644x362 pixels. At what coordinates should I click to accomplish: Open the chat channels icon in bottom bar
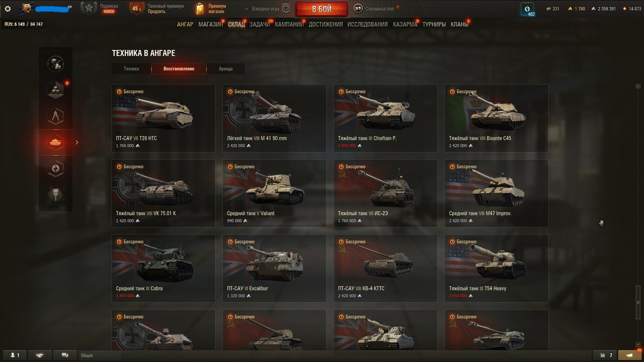point(64,355)
